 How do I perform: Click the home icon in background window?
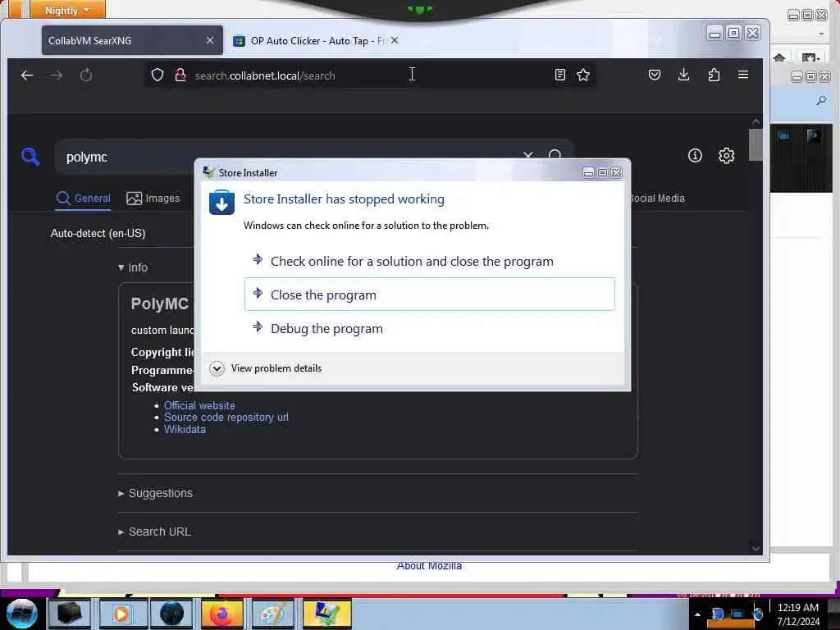(779, 57)
